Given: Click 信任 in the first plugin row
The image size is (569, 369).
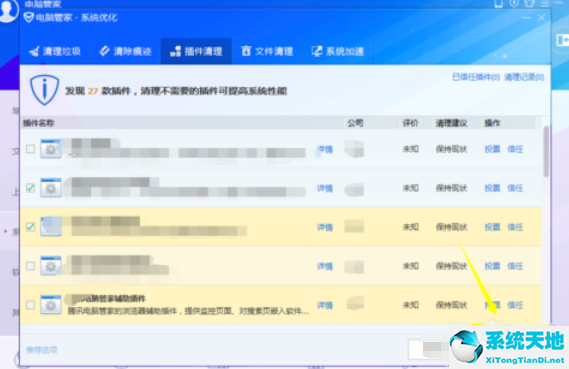Looking at the screenshot, I should (x=515, y=149).
